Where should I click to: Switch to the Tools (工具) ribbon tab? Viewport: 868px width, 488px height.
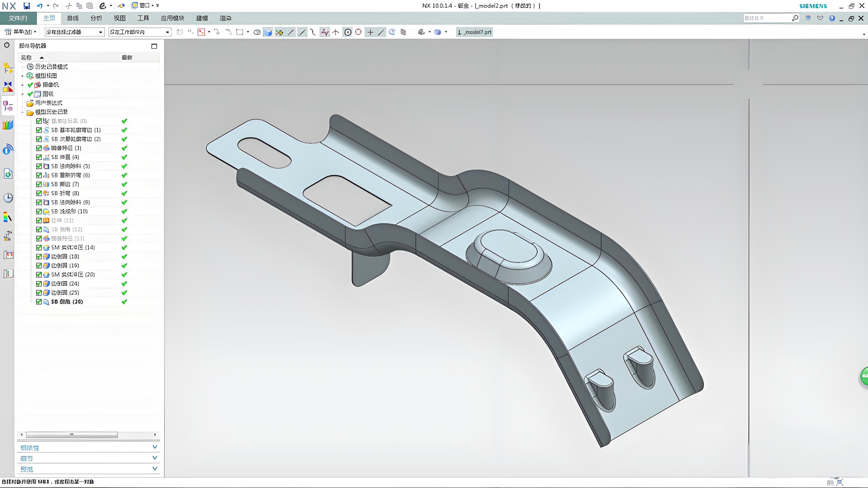pos(143,18)
